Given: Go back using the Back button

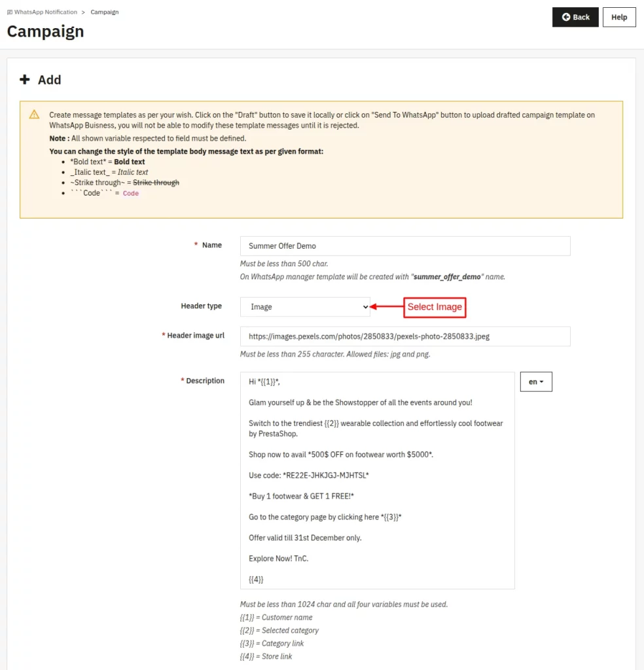Looking at the screenshot, I should (575, 18).
